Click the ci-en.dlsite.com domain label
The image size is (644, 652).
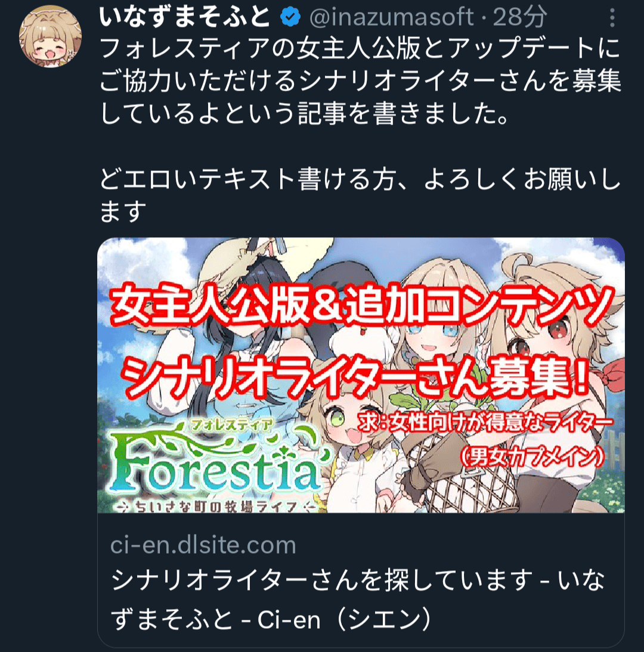[203, 545]
